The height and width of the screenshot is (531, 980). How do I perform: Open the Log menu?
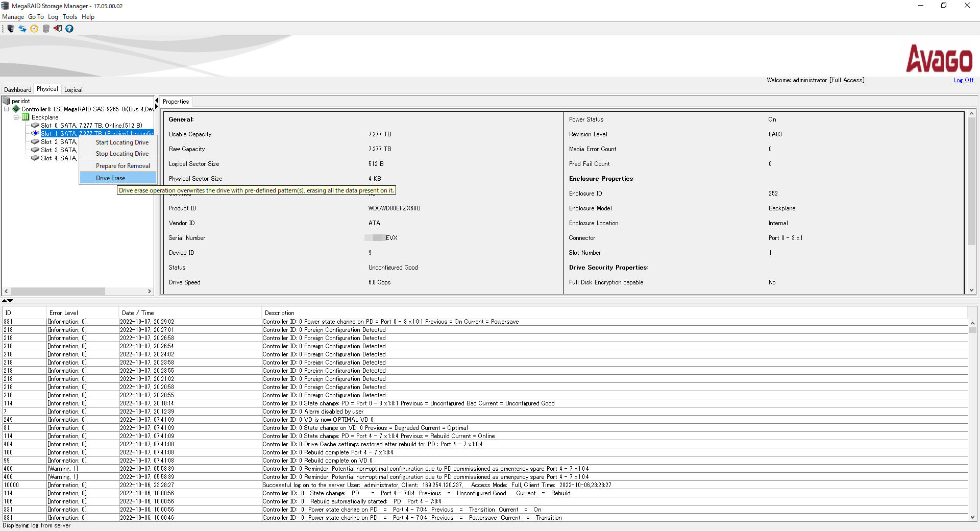[x=53, y=17]
